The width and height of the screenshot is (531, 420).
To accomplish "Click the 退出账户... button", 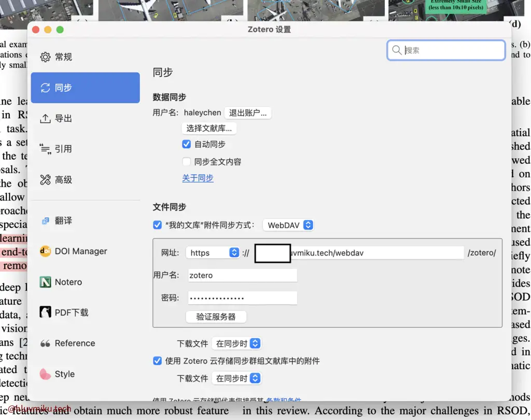I will (x=248, y=113).
